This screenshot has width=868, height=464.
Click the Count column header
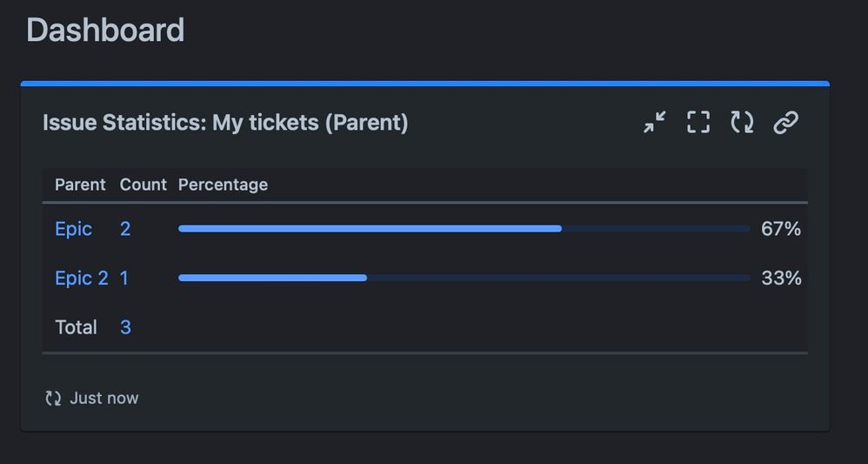coord(143,185)
